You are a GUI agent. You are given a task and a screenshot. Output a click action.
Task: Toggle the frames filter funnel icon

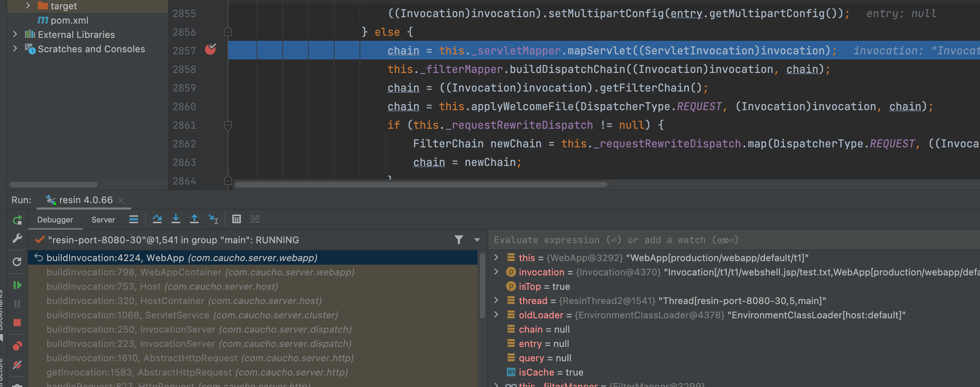tap(459, 240)
